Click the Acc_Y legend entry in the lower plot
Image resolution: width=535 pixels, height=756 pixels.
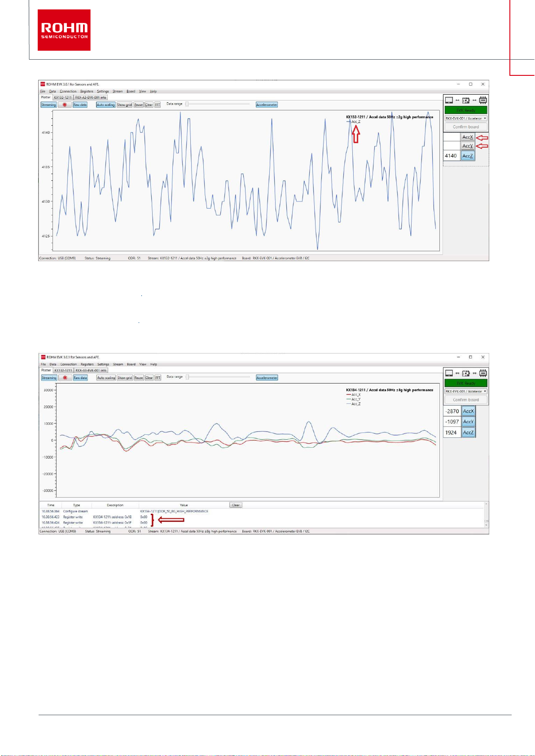click(x=353, y=399)
